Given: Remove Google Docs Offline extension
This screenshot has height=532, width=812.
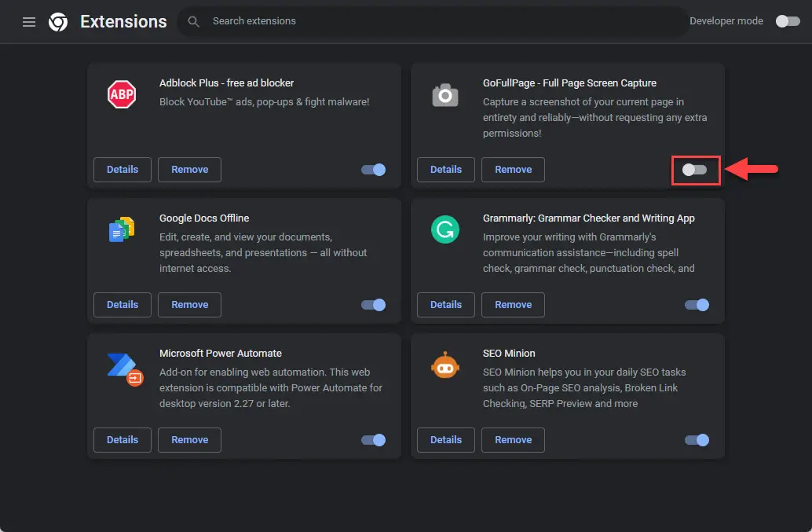Looking at the screenshot, I should coord(189,305).
